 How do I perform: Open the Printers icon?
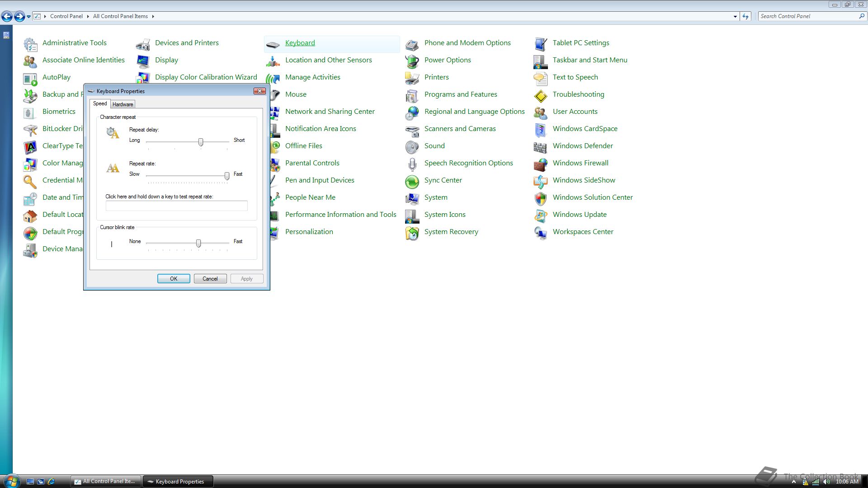point(412,79)
